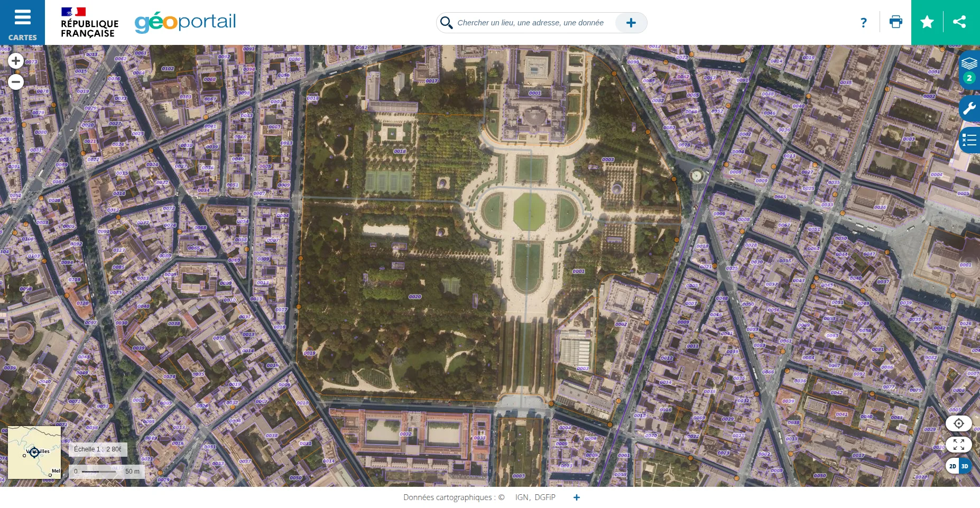Zoom out on the map

click(x=16, y=82)
